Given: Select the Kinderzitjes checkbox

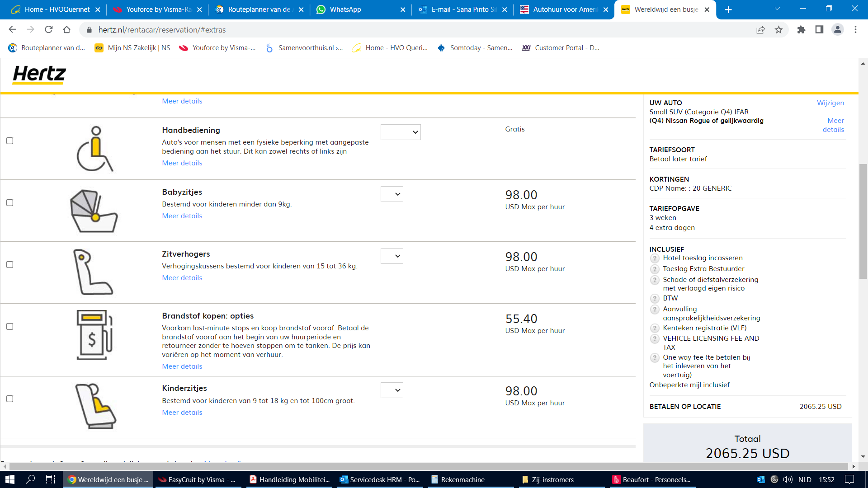Looking at the screenshot, I should (x=10, y=399).
